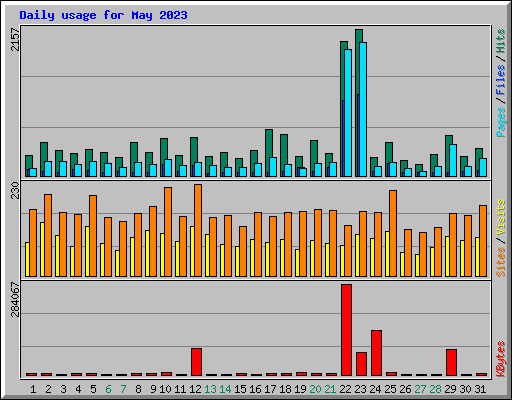Click the day 21 weekend label
Screen dimensions: 512x400
point(330,389)
